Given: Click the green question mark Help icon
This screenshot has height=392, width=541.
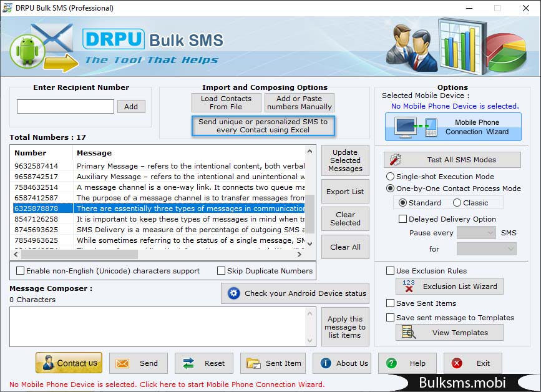Looking at the screenshot, I should 391,363.
